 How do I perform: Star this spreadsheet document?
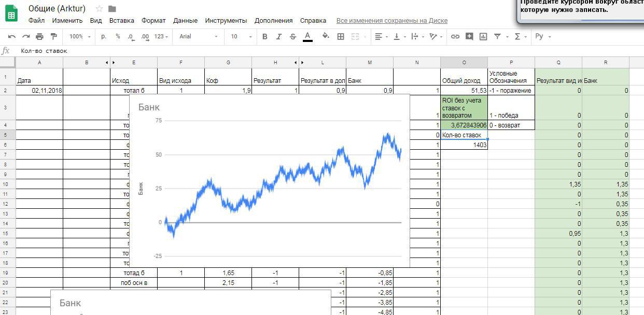tap(99, 9)
